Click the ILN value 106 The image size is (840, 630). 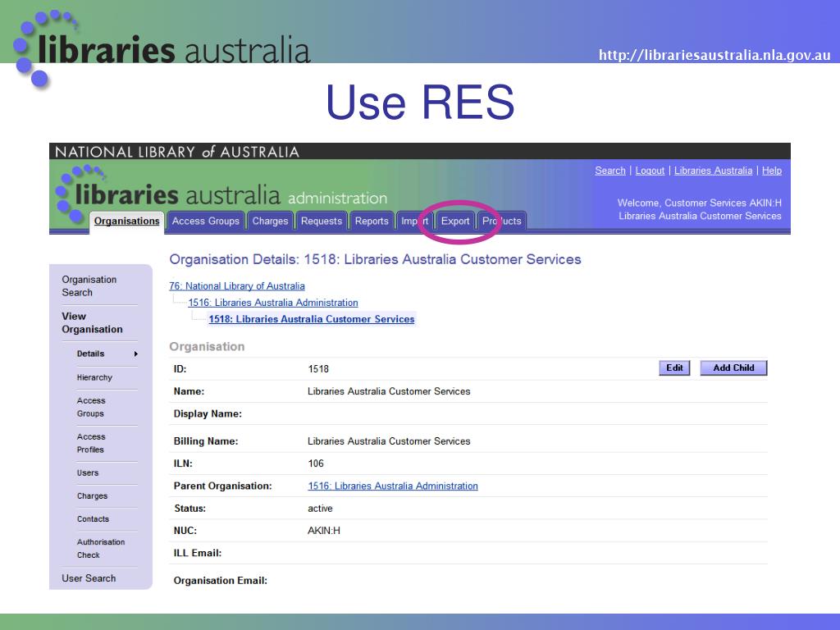(x=316, y=463)
